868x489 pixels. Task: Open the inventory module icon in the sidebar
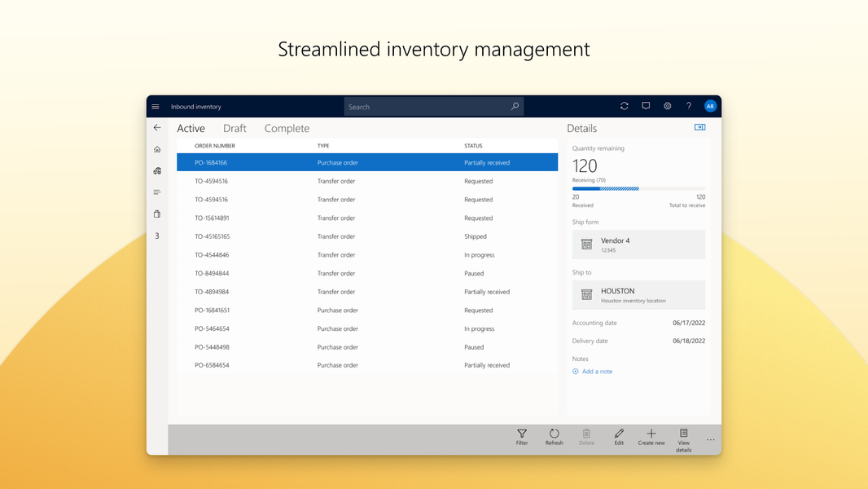[156, 171]
